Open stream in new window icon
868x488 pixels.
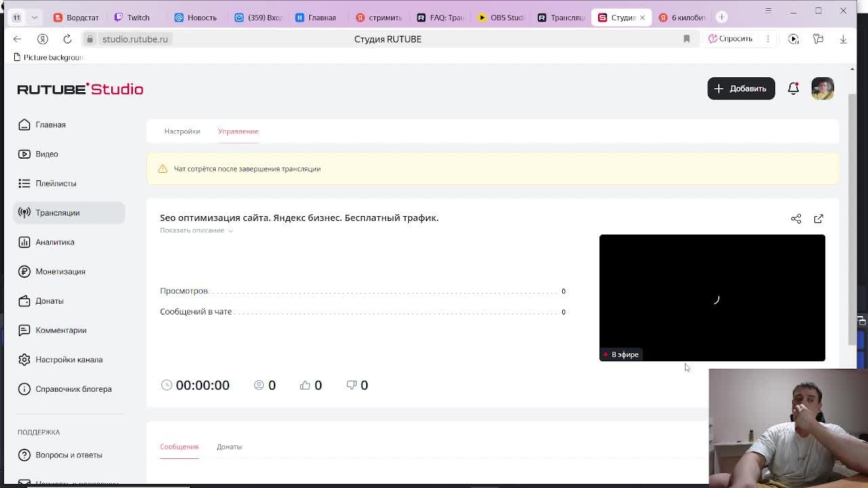pos(818,219)
